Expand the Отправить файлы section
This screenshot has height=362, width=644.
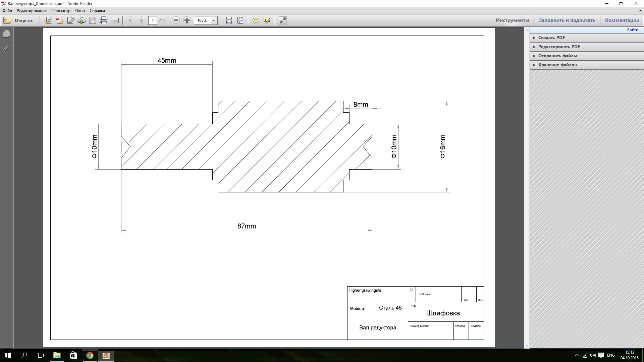coord(557,56)
